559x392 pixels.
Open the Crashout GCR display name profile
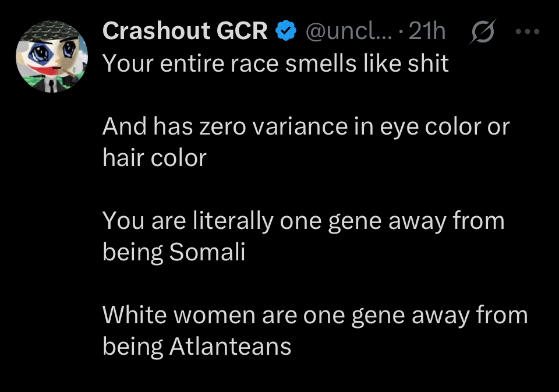(x=185, y=31)
